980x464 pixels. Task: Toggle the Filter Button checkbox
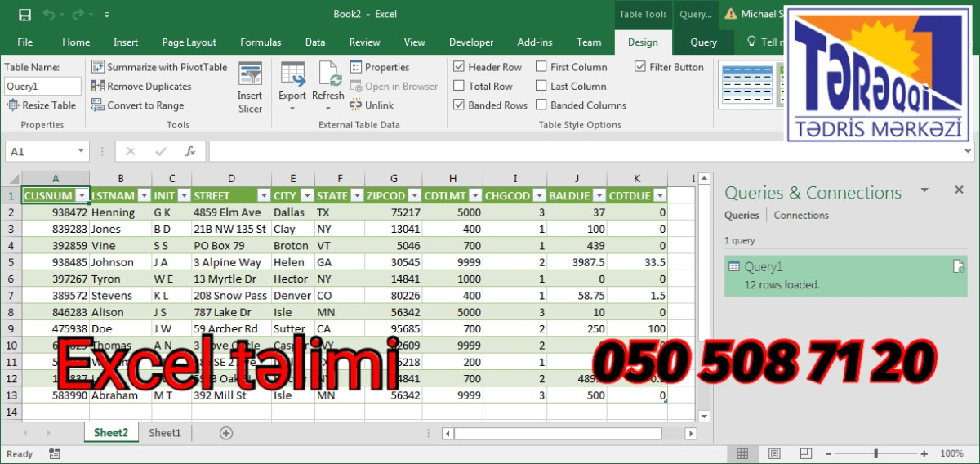click(x=639, y=67)
